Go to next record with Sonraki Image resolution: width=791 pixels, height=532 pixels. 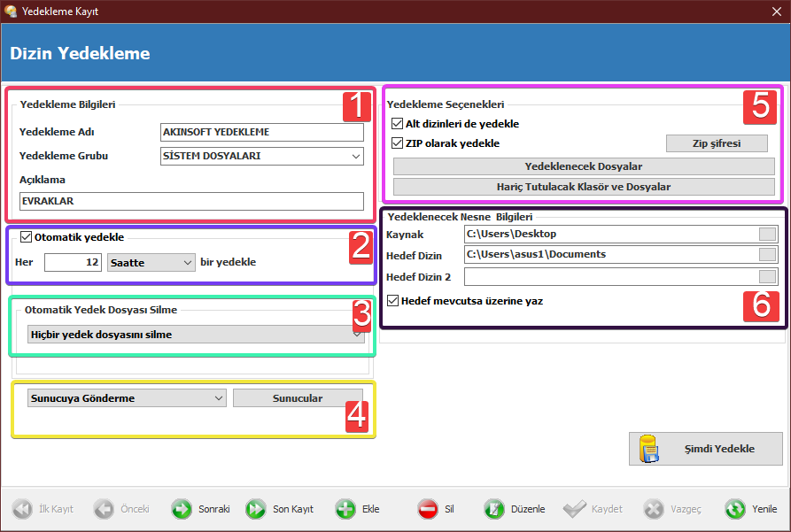point(200,509)
